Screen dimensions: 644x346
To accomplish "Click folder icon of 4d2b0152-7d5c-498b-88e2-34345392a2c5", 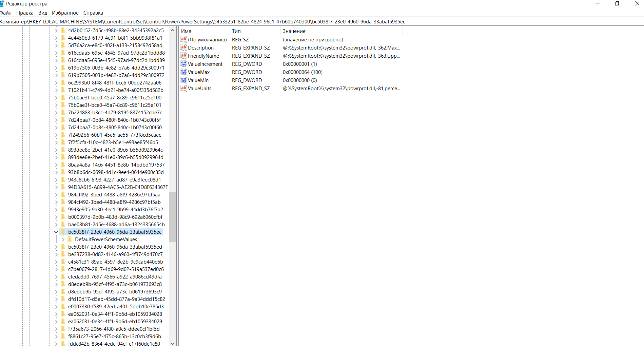I will pyautogui.click(x=63, y=30).
